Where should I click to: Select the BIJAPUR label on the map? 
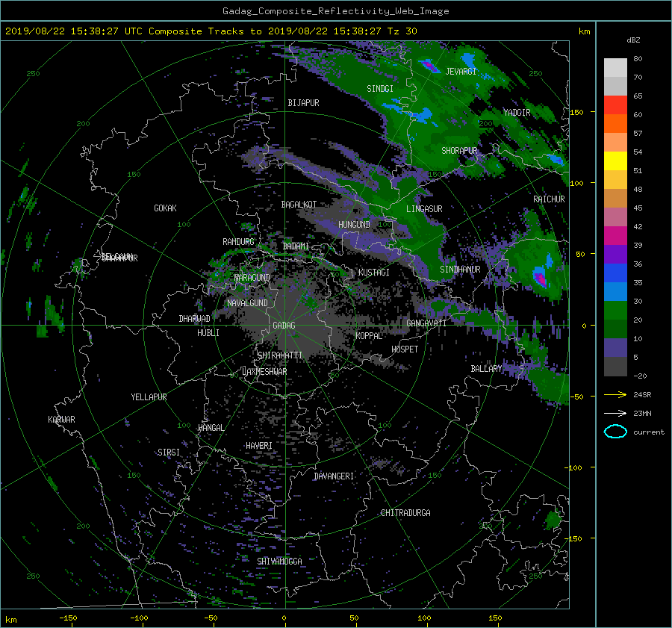[303, 103]
